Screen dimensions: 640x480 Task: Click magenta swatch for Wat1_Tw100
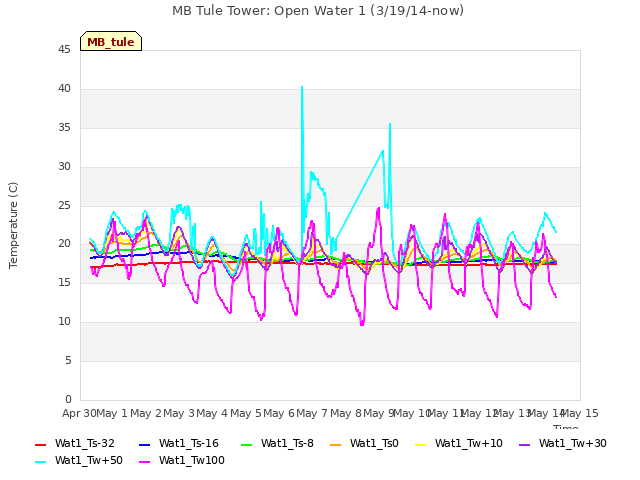click(x=145, y=462)
